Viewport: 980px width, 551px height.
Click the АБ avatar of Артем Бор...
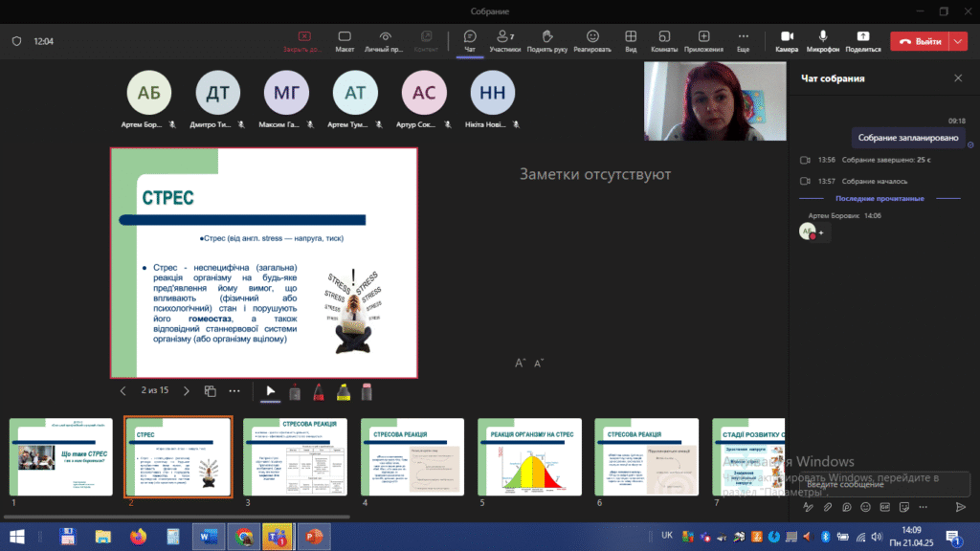point(148,93)
